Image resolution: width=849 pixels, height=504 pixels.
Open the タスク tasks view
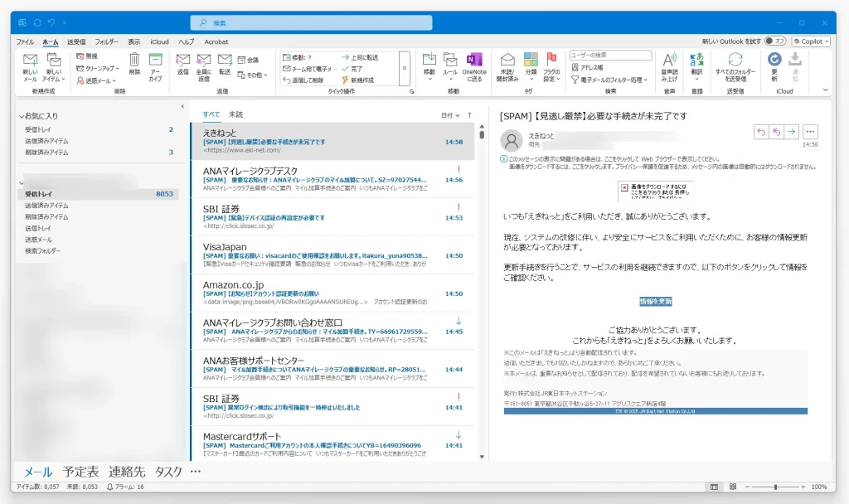pos(168,472)
